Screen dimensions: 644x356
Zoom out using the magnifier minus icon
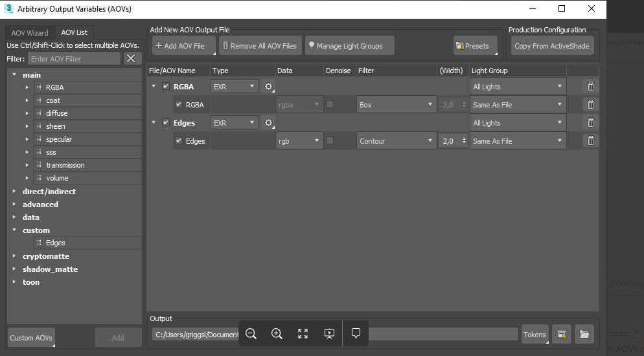251,333
